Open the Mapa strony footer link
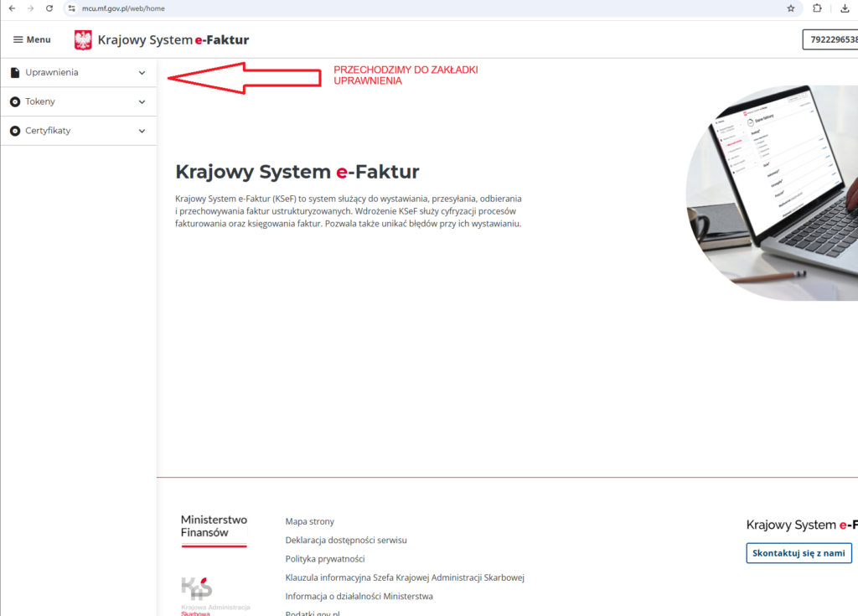 [309, 521]
